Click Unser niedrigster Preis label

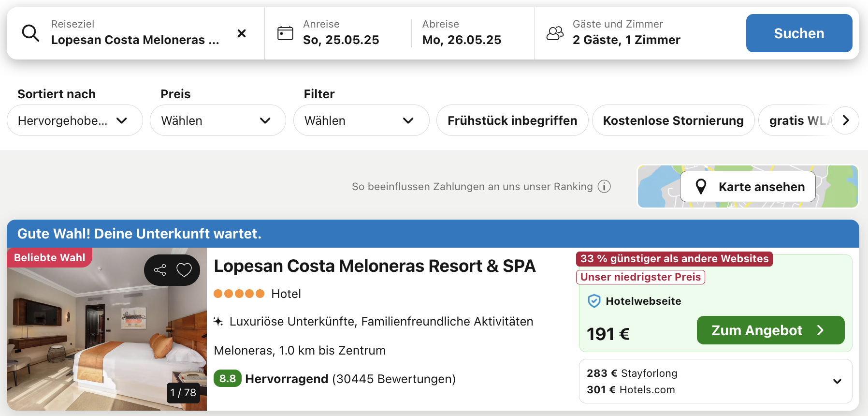click(x=640, y=277)
